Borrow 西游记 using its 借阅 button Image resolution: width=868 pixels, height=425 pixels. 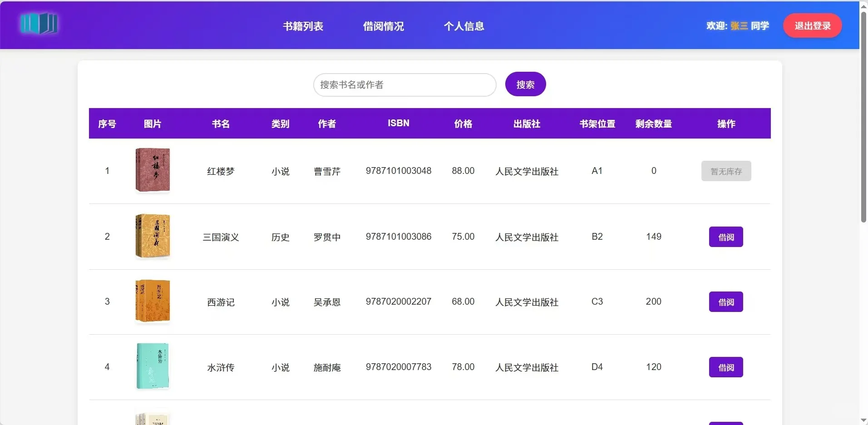coord(725,301)
